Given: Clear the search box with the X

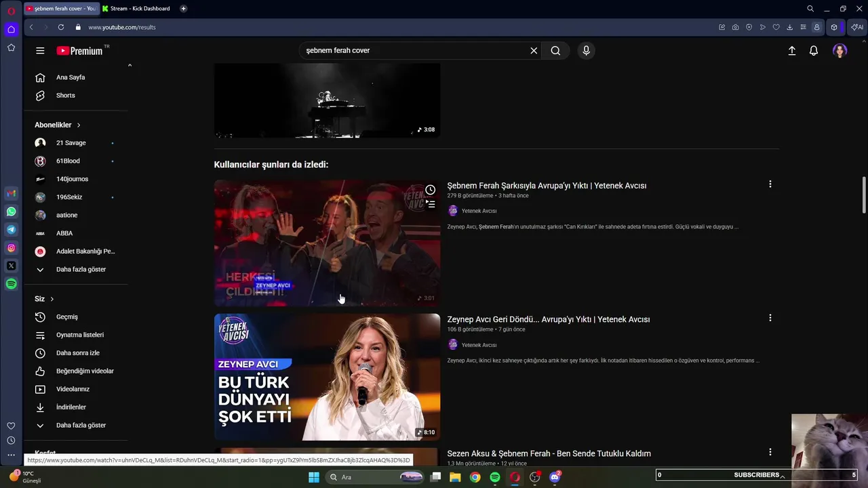Looking at the screenshot, I should click(534, 50).
